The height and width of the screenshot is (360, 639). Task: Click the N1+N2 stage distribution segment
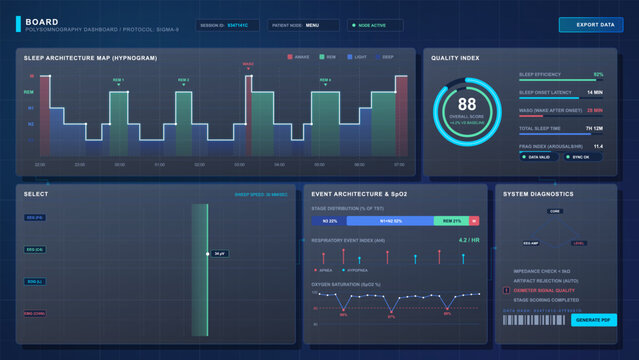pos(390,221)
